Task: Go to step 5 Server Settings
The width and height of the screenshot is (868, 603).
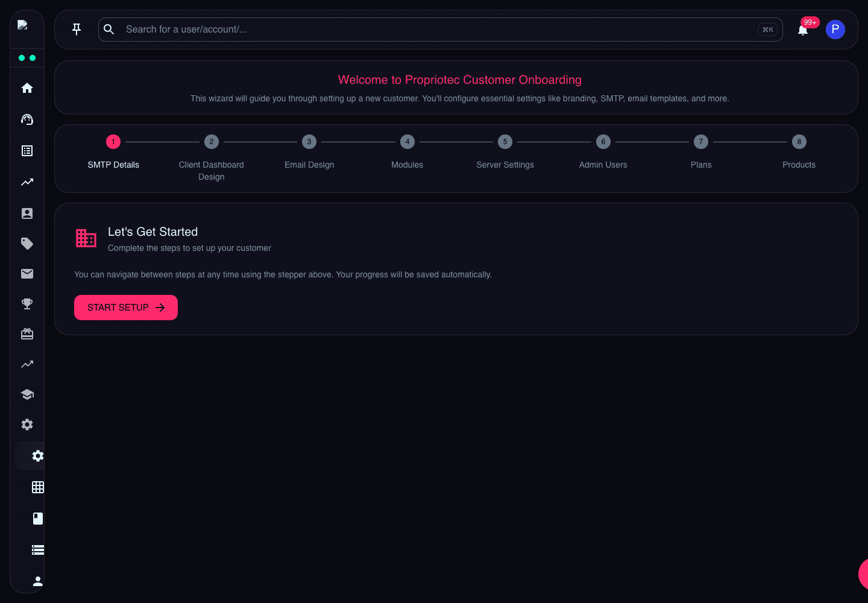Action: pyautogui.click(x=505, y=153)
